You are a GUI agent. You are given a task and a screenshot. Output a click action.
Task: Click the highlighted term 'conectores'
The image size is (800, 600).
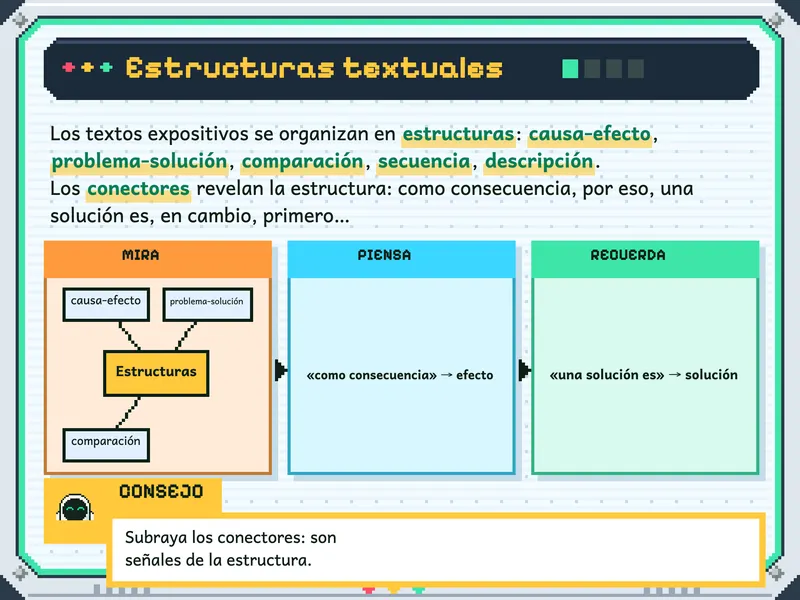[138, 189]
